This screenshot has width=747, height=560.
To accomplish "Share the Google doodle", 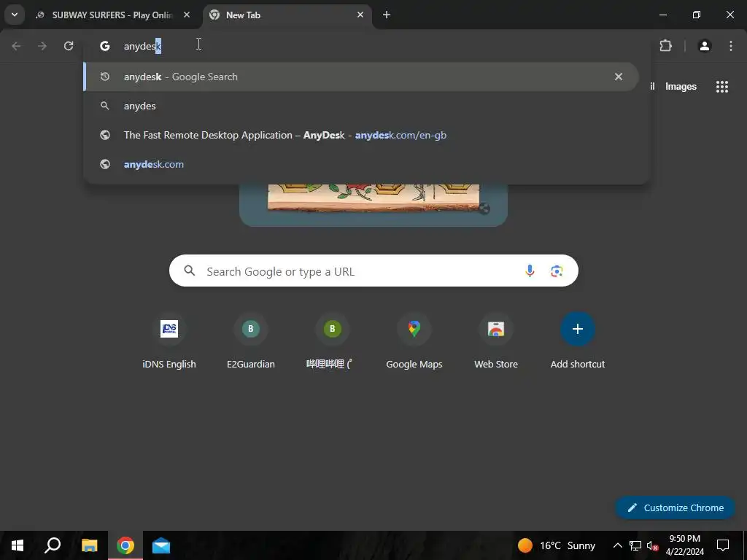I will (484, 209).
